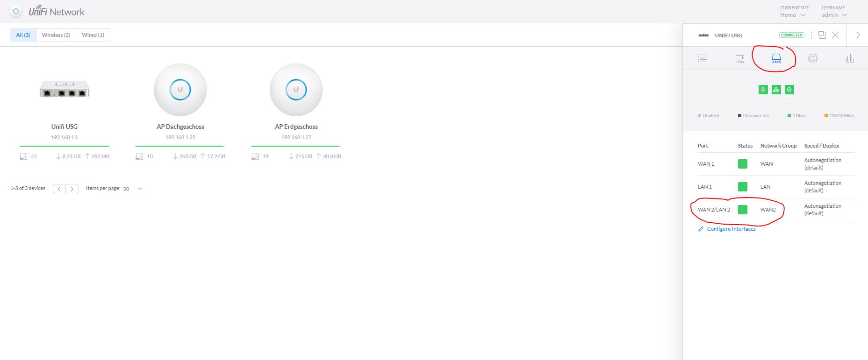This screenshot has width=868, height=360.
Task: Click the WAN2 network group value
Action: tap(768, 210)
